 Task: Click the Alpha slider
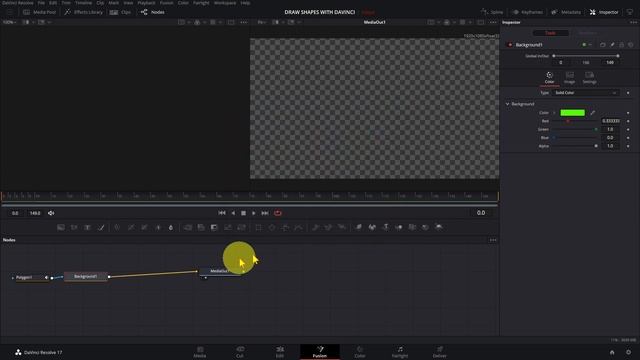[576, 146]
